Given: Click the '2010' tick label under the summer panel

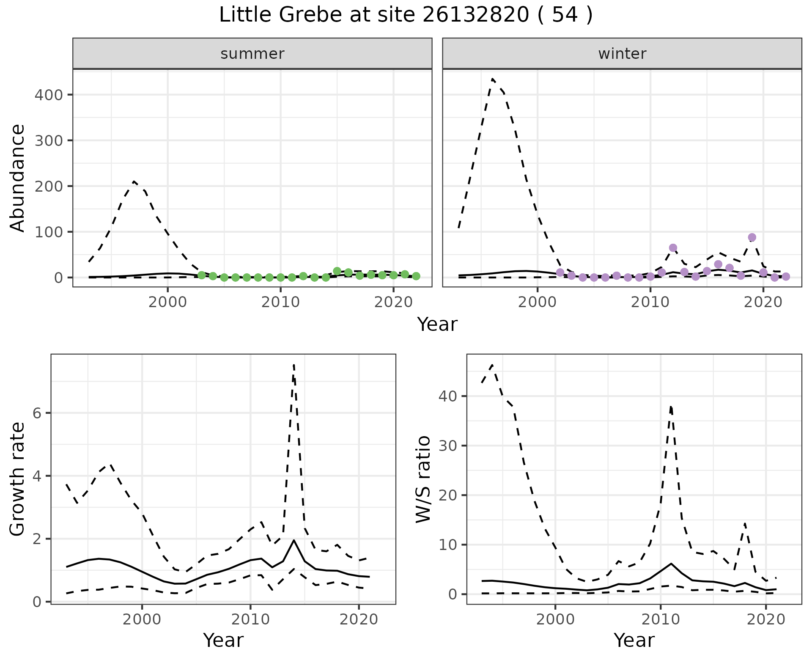Looking at the screenshot, I should [x=280, y=302].
